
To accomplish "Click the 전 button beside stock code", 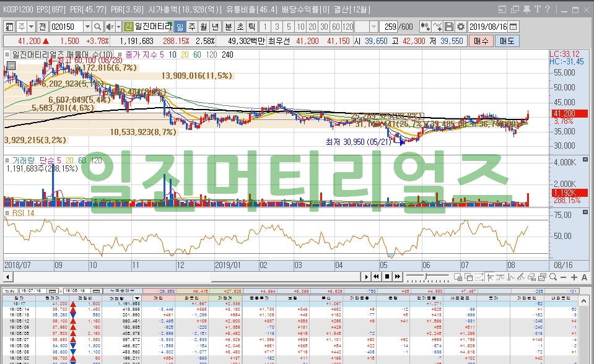I will [x=42, y=27].
